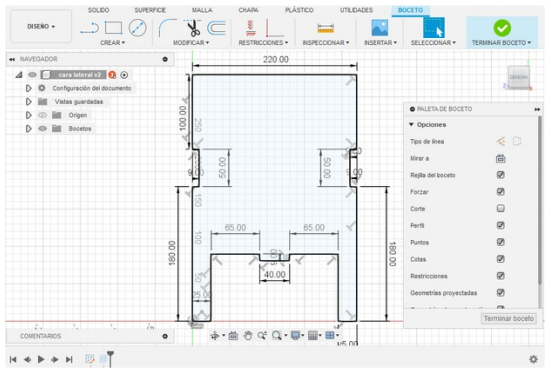This screenshot has height=380, width=551.
Task: Open Grid and snaps settings icon
Action: coord(312,336)
